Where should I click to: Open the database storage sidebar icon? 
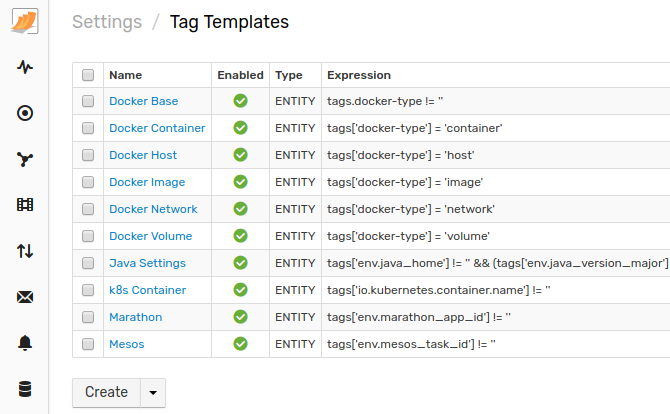coord(25,389)
